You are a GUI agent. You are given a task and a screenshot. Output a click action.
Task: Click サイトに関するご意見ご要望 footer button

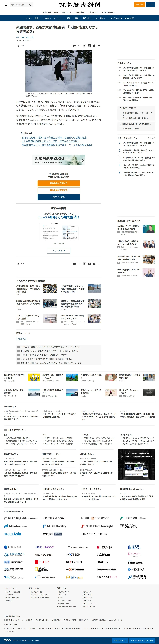142,641
